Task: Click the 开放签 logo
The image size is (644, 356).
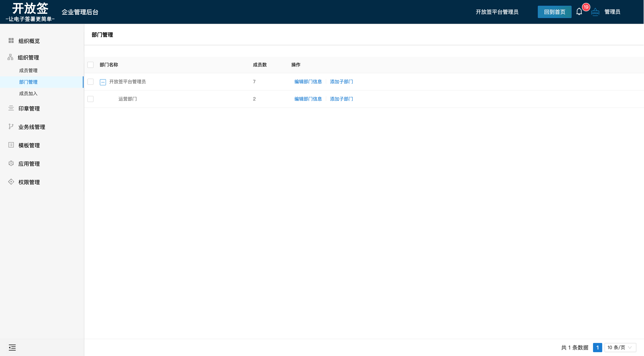Action: click(30, 12)
